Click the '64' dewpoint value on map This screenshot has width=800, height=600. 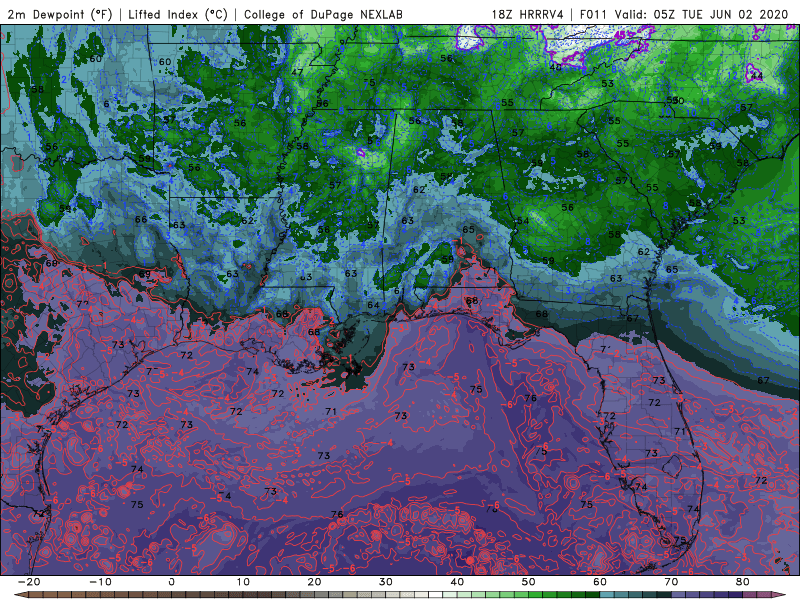pyautogui.click(x=373, y=305)
